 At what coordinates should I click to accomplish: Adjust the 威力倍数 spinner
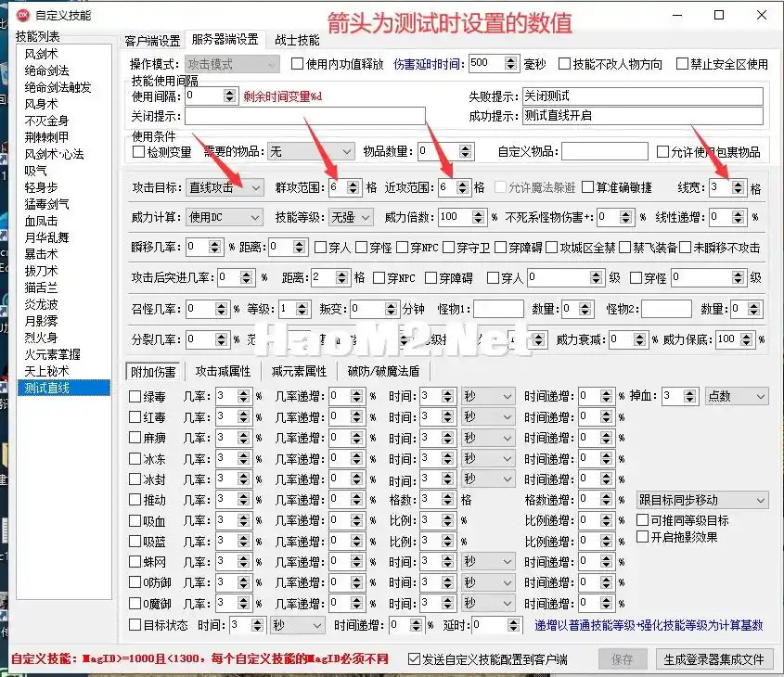point(479,217)
